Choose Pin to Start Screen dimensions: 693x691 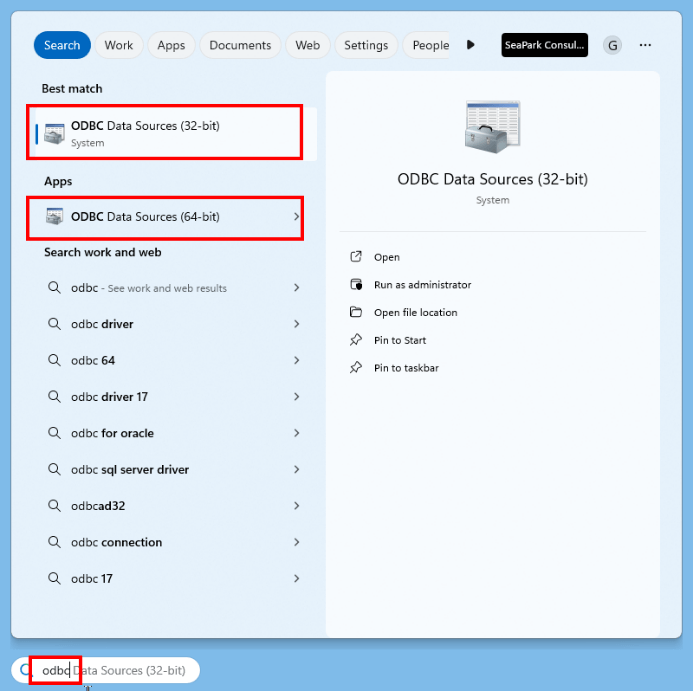tap(400, 340)
